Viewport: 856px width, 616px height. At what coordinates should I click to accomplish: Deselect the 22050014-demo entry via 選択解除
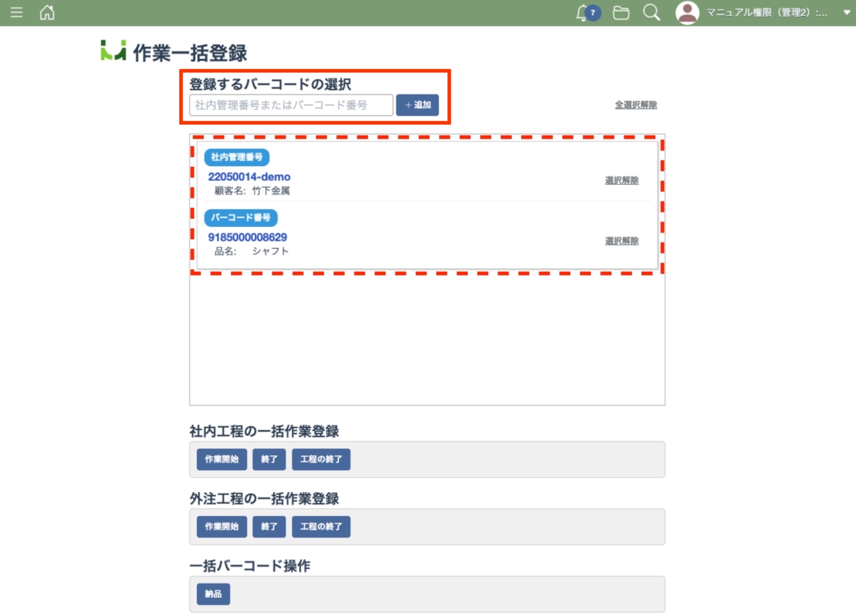click(621, 181)
